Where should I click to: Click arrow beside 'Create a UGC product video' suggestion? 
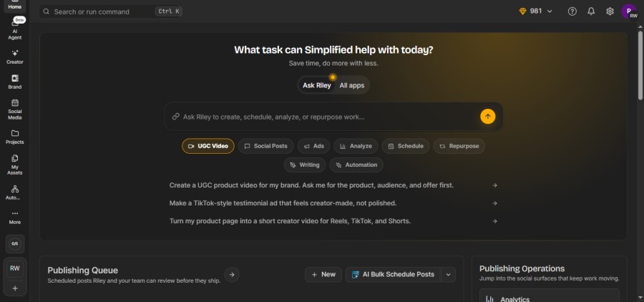495,185
